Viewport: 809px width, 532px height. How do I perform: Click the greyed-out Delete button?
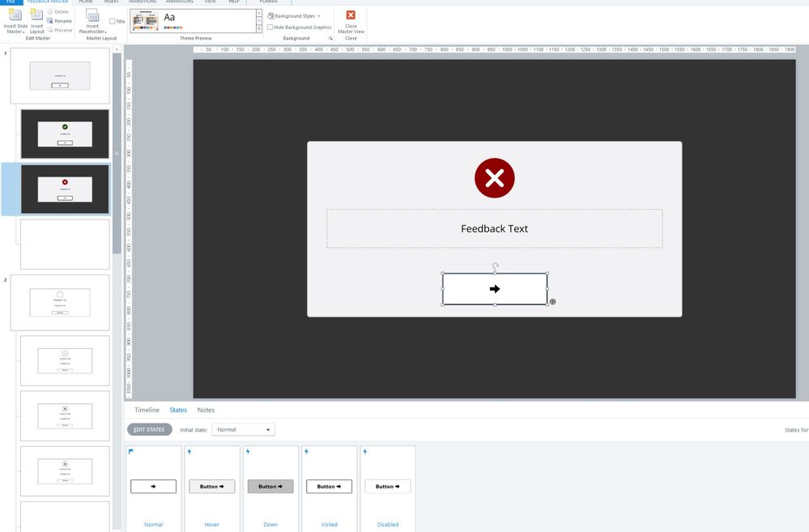pos(57,12)
